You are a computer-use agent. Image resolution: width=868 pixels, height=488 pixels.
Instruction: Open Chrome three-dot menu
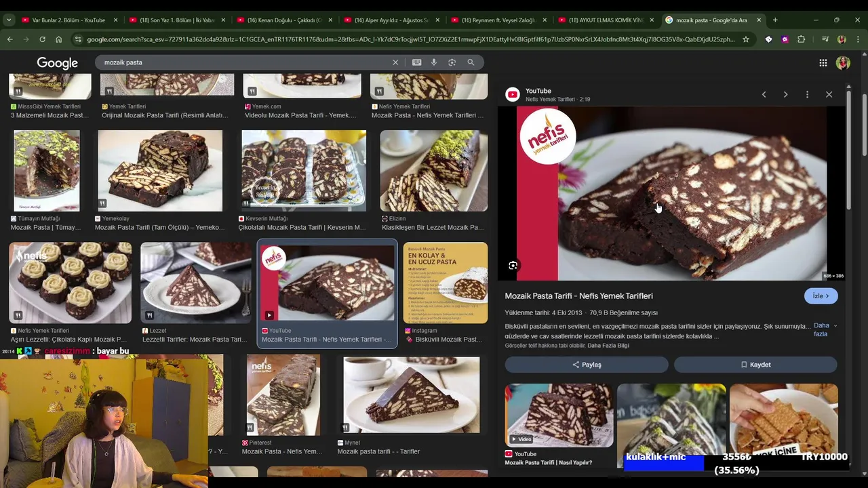858,39
